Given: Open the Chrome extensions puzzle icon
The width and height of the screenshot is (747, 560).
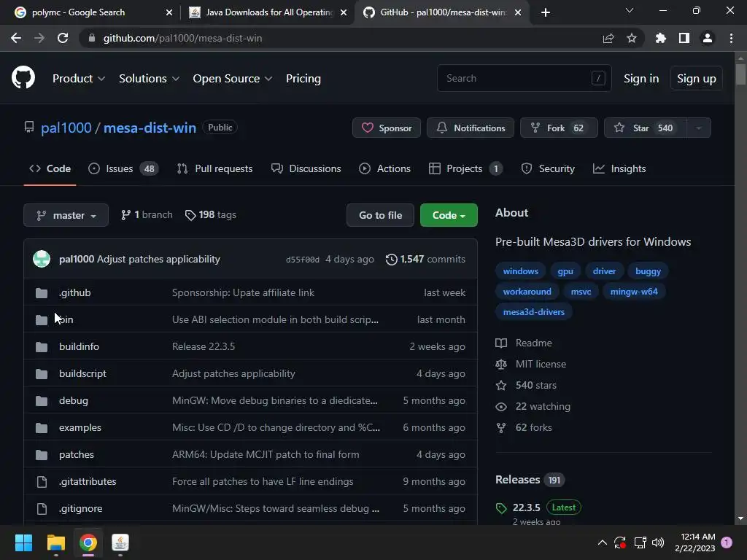Looking at the screenshot, I should (x=661, y=38).
